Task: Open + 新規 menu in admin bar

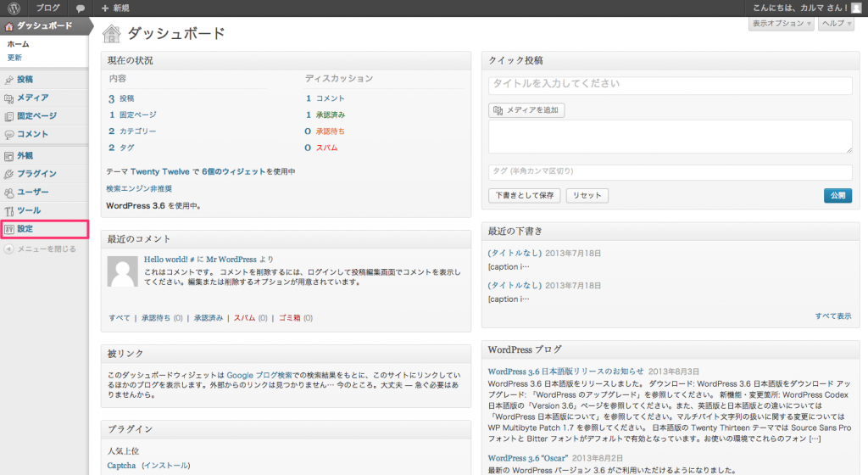Action: click(x=115, y=8)
